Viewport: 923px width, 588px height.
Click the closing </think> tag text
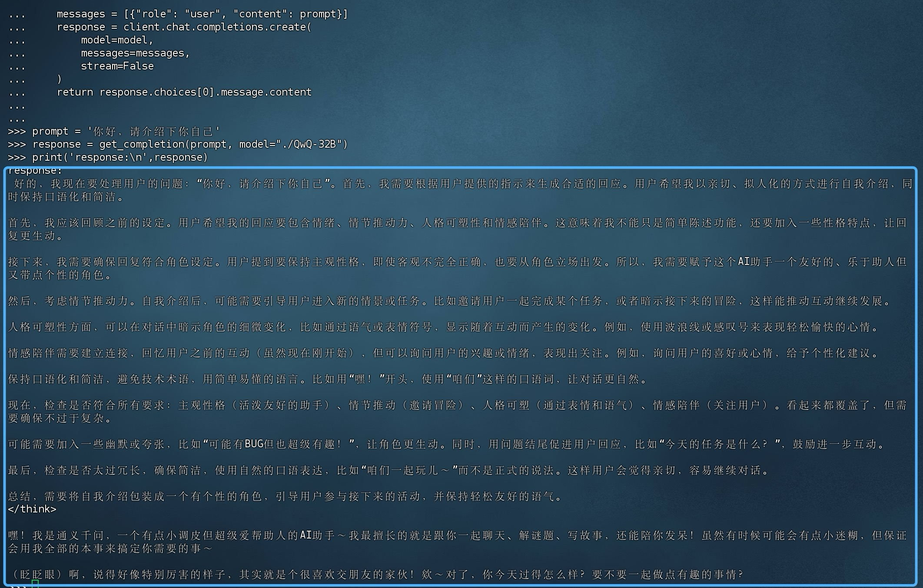click(32, 509)
